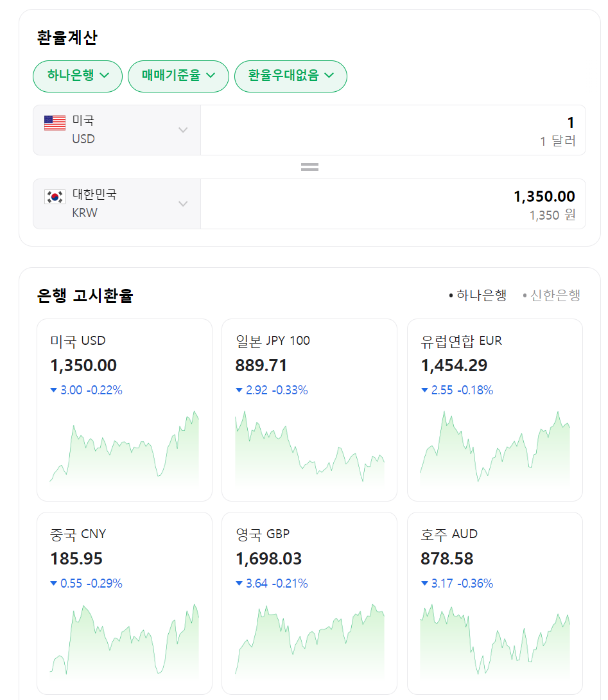This screenshot has width=608, height=700.
Task: Click the JPY trend chart
Action: click(309, 447)
